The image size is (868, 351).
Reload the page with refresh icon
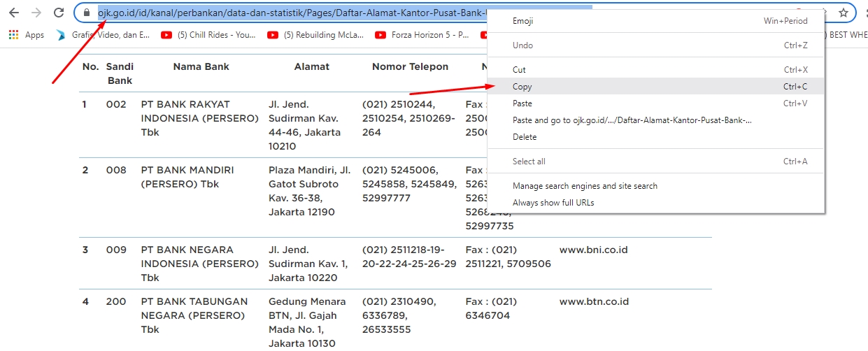[59, 13]
